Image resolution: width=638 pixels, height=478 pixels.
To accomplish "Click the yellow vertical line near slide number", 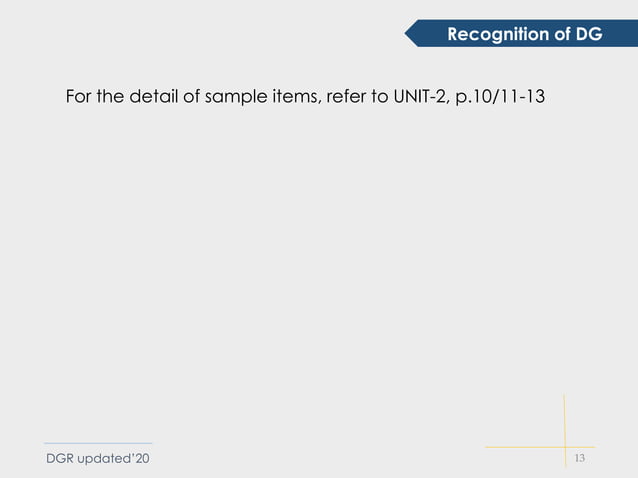I will tap(565, 430).
